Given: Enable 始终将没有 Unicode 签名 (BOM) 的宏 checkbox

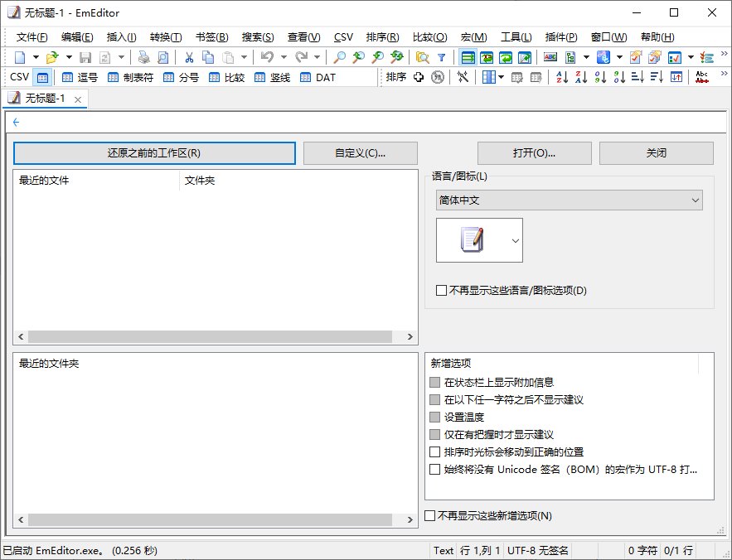Looking at the screenshot, I should tap(434, 469).
